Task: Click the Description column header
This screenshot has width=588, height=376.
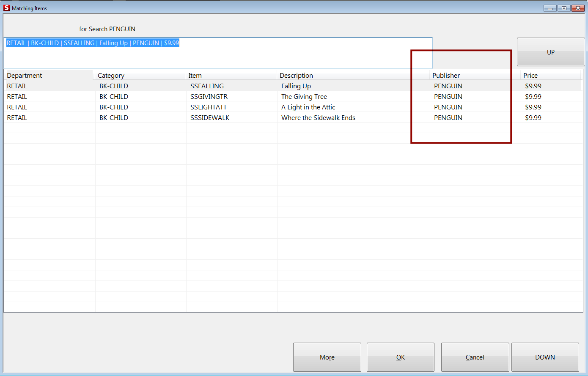Action: [x=296, y=75]
